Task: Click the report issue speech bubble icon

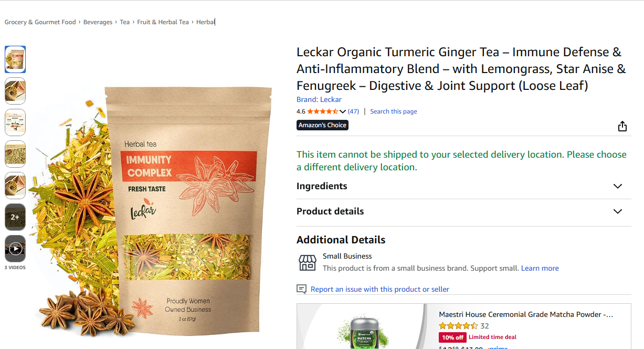Action: tap(301, 289)
